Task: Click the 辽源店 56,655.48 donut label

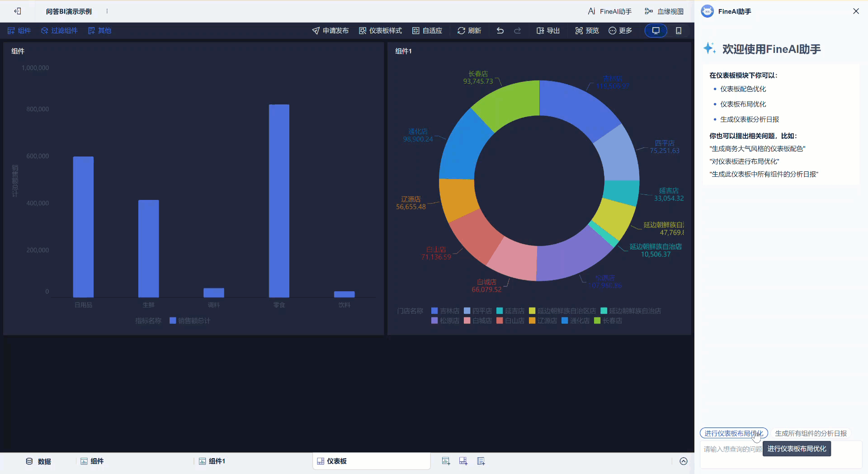Action: pyautogui.click(x=411, y=203)
